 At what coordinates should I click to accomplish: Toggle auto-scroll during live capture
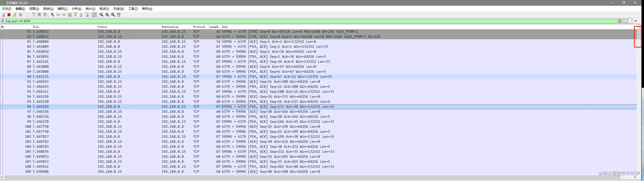87,15
